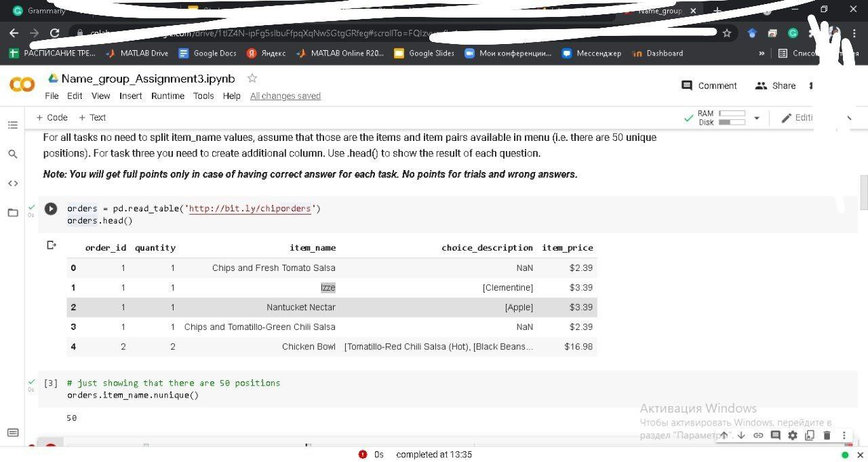Open cell editor settings gear
The height and width of the screenshot is (462, 868).
[x=792, y=436]
